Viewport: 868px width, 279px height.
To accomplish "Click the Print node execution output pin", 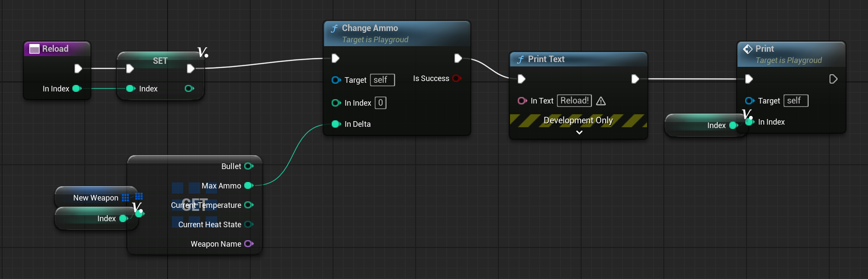I will pyautogui.click(x=833, y=79).
